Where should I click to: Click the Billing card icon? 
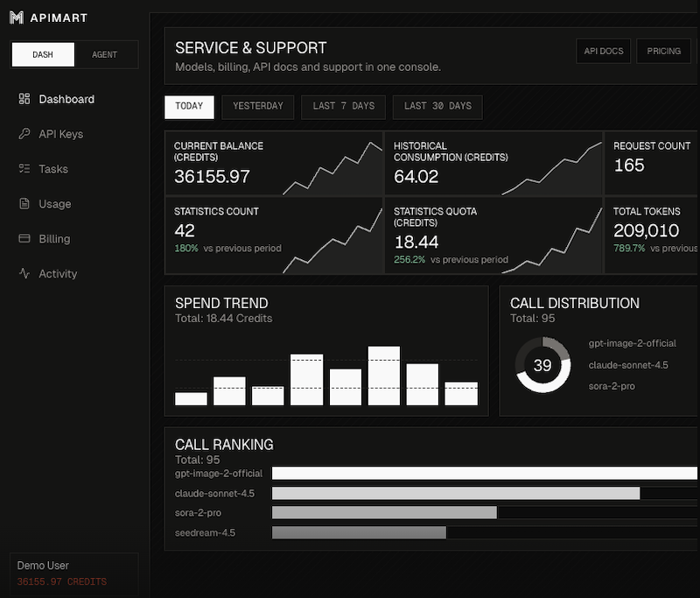coord(24,238)
